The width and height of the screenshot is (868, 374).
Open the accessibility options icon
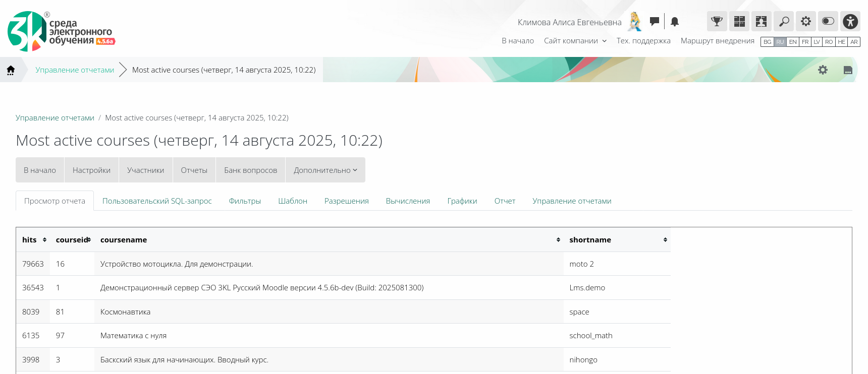[x=850, y=22]
